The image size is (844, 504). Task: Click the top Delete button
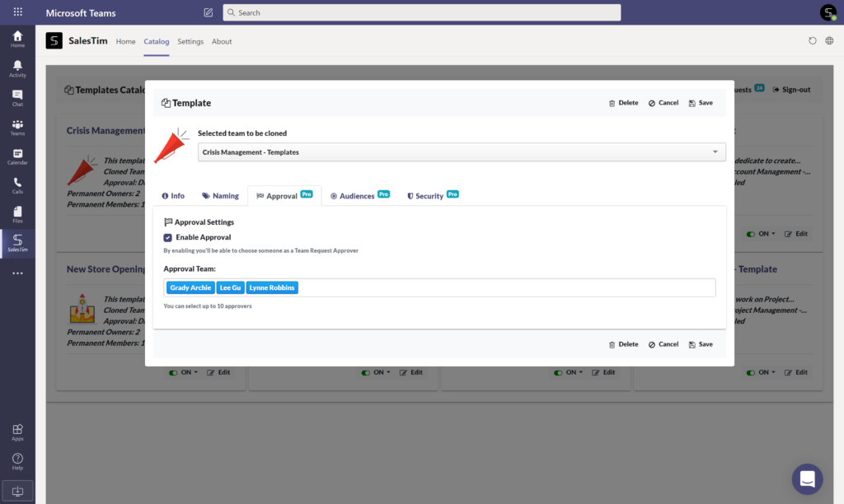click(623, 103)
